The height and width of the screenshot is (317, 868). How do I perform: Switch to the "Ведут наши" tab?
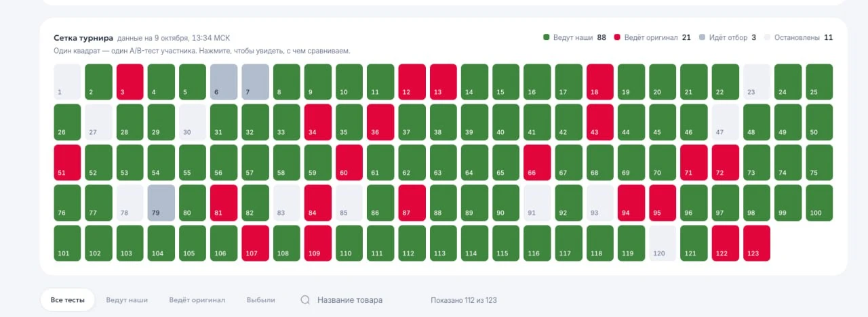[127, 300]
